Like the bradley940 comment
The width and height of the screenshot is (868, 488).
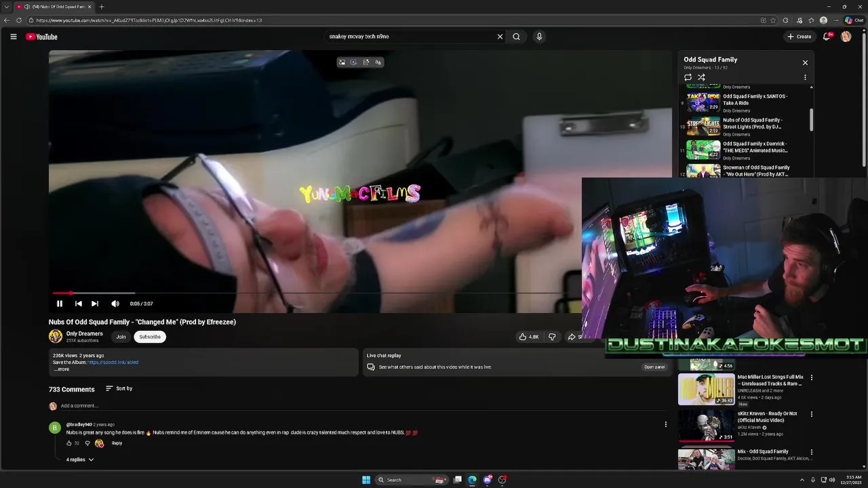[69, 443]
